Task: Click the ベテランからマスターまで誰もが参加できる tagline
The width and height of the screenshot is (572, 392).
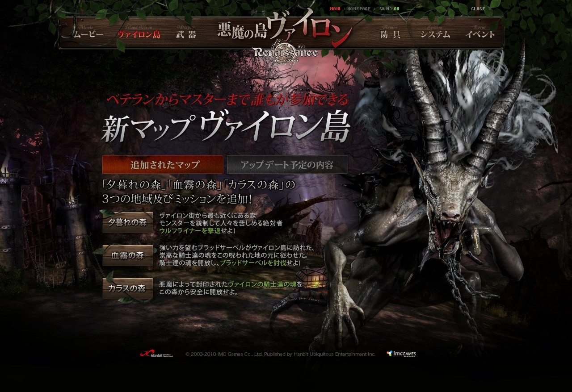Action: point(227,99)
